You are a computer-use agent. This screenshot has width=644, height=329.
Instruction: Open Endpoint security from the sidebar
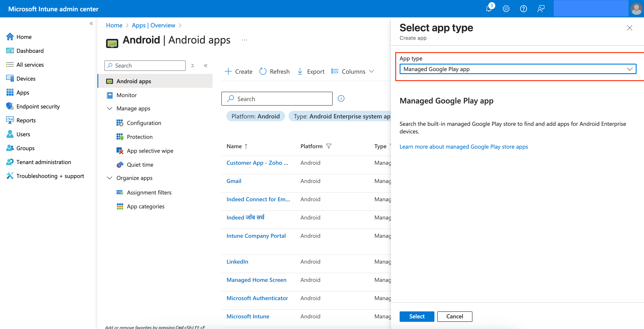click(38, 106)
